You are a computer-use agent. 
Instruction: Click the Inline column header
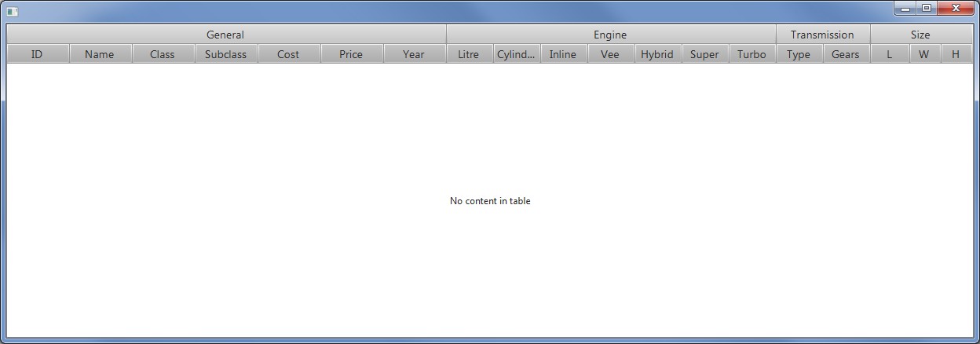[563, 54]
